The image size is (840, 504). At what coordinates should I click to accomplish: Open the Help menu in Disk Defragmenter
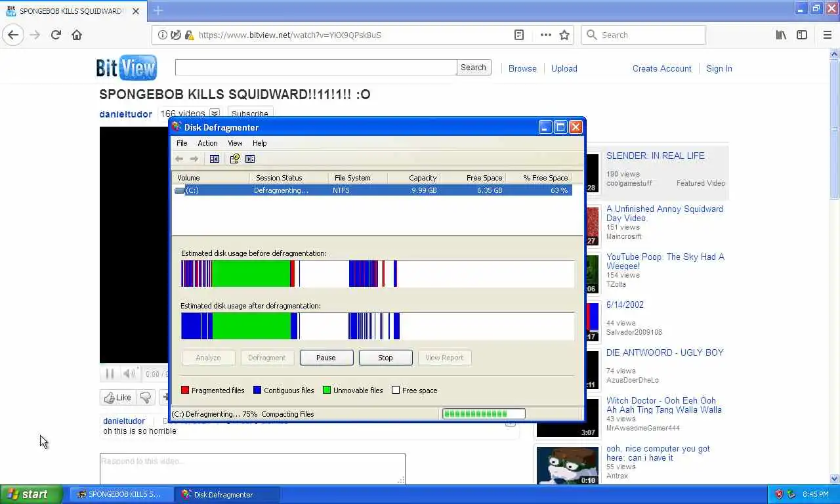click(260, 143)
